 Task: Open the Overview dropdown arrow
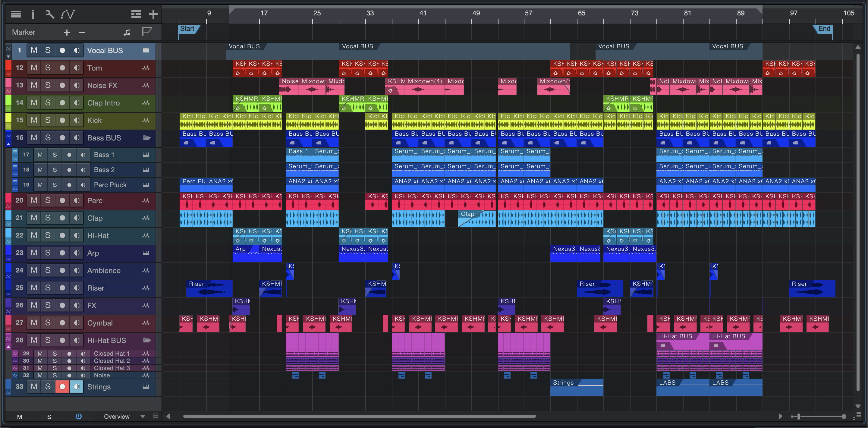click(143, 417)
